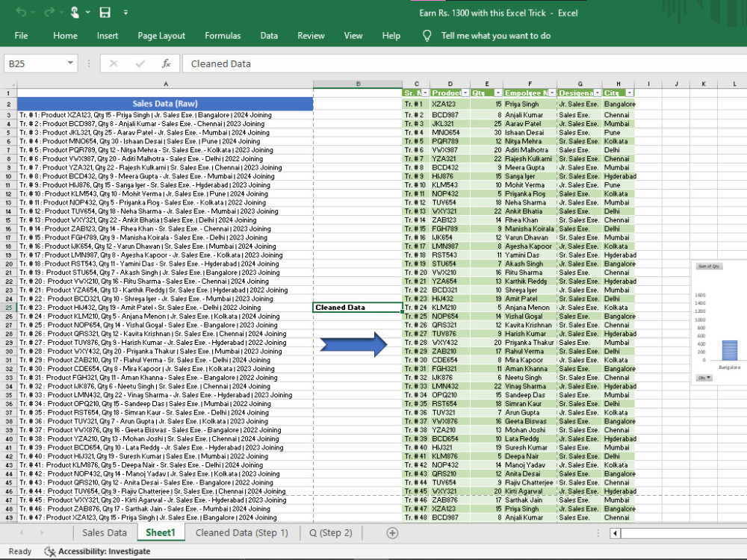Click the cell reading Ishaan Desai
The image size is (747, 560).
tap(530, 132)
